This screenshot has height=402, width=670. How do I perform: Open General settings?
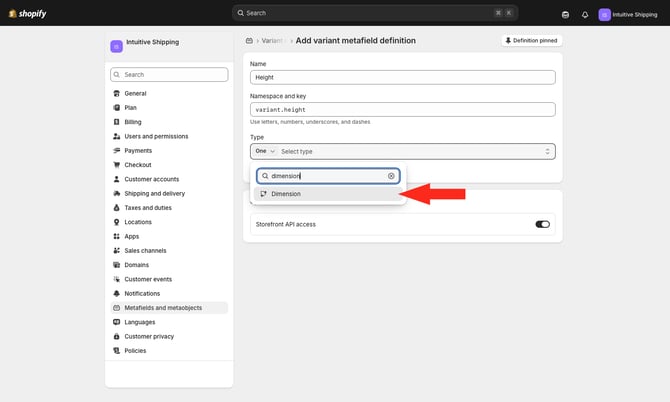[x=135, y=93]
